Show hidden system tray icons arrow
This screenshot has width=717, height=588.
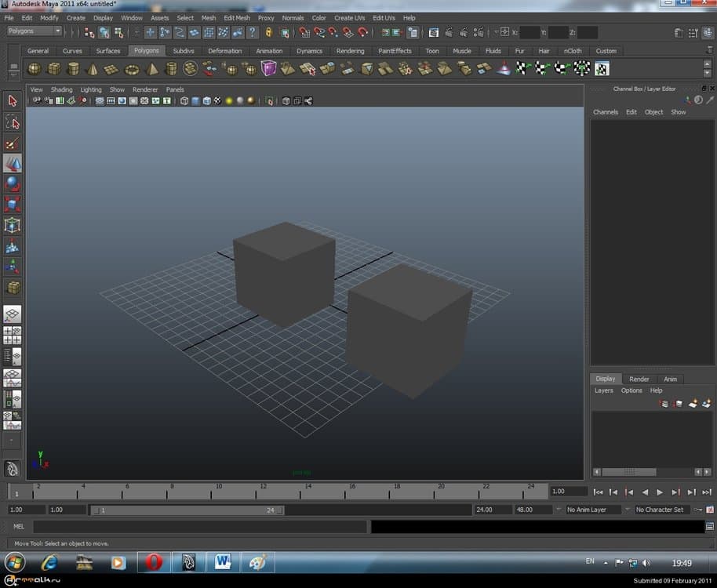606,563
